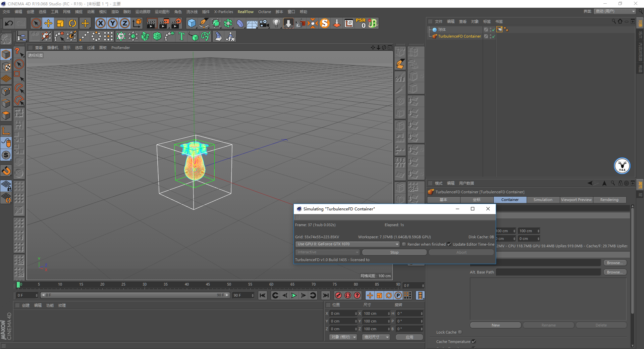
Task: Toggle Render when finished checkbox
Action: (x=404, y=244)
